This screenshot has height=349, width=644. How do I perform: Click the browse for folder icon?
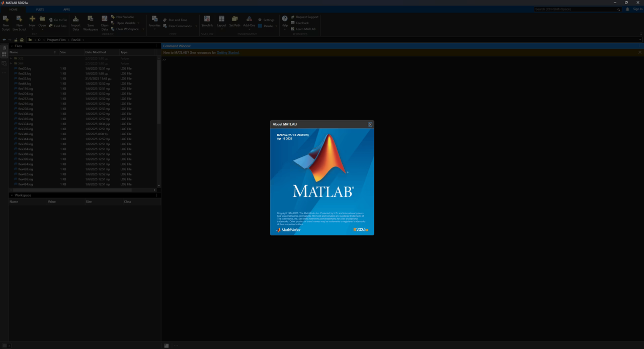pyautogui.click(x=22, y=40)
